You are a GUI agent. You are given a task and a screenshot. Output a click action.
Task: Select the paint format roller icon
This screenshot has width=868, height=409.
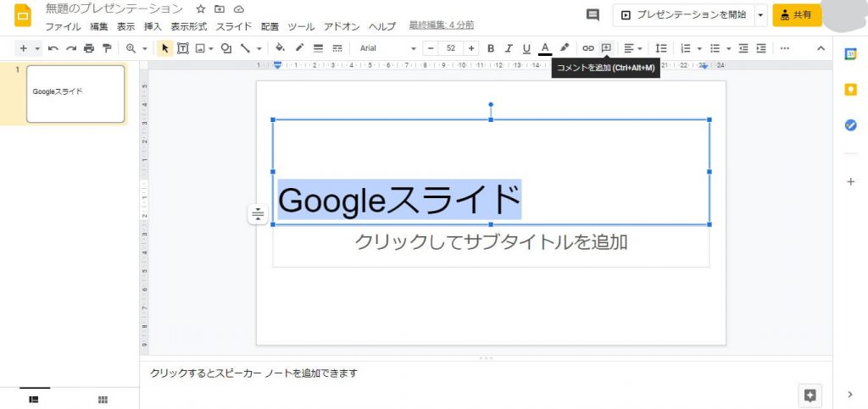pos(107,48)
